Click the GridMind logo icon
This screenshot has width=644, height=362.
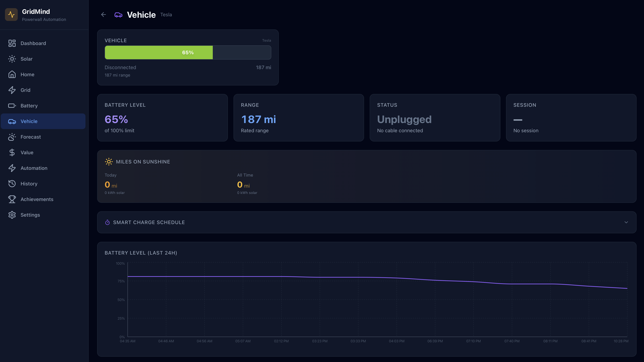click(11, 15)
